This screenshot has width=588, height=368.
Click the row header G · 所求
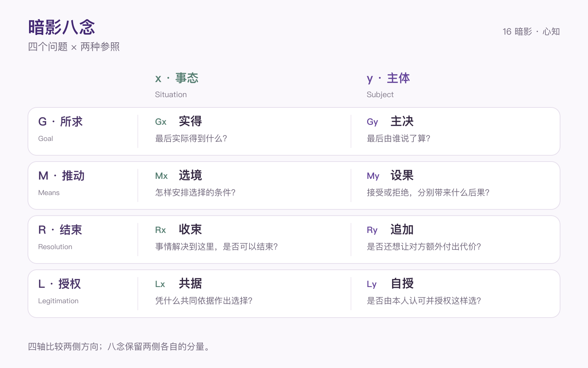tap(61, 121)
